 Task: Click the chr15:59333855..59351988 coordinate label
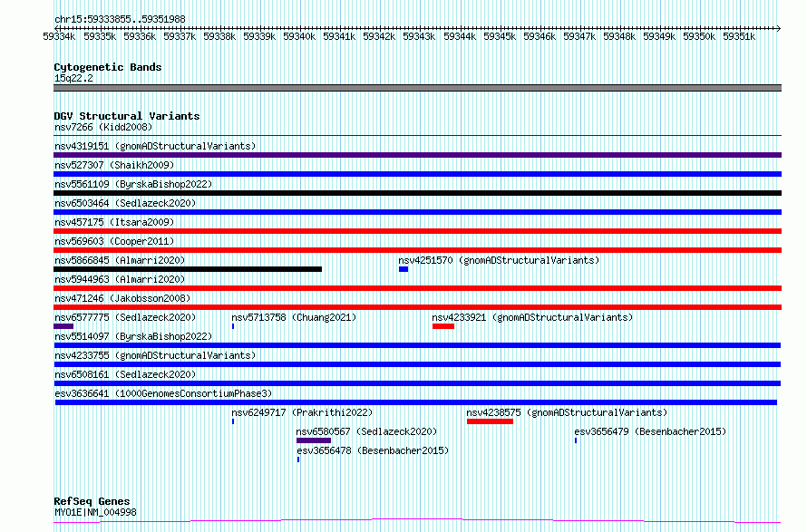point(120,19)
